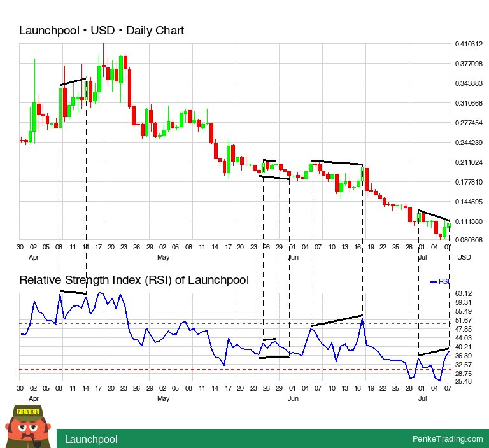Click the Jun month label under RSI chart
Image resolution: width=489 pixels, height=448 pixels.
[293, 399]
